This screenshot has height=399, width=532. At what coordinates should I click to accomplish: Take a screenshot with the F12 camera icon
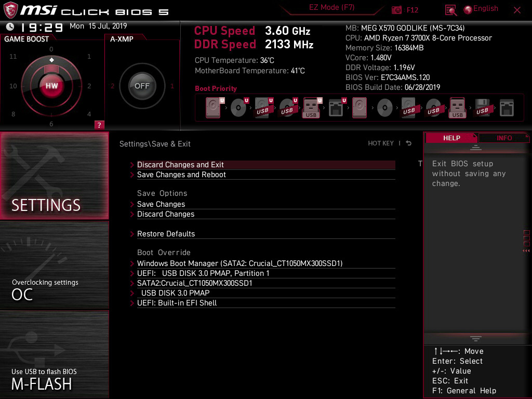[396, 10]
